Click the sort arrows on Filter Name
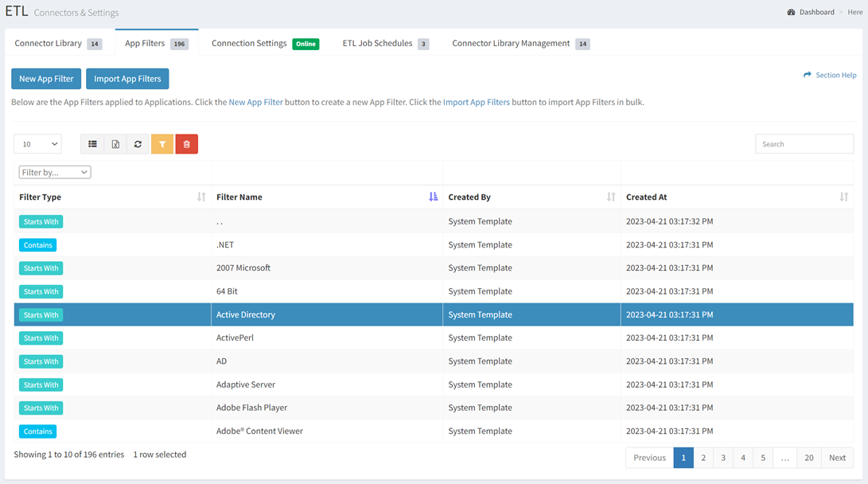The width and height of the screenshot is (868, 484). point(434,196)
